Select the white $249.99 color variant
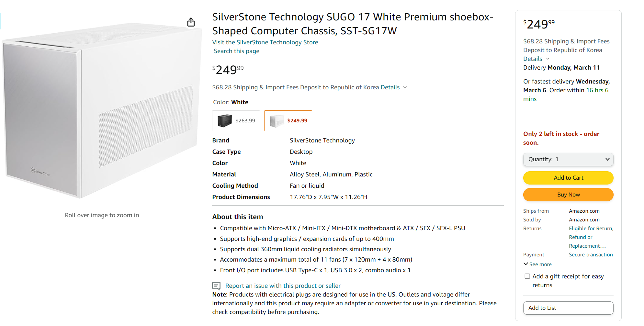Image resolution: width=644 pixels, height=326 pixels. (288, 121)
